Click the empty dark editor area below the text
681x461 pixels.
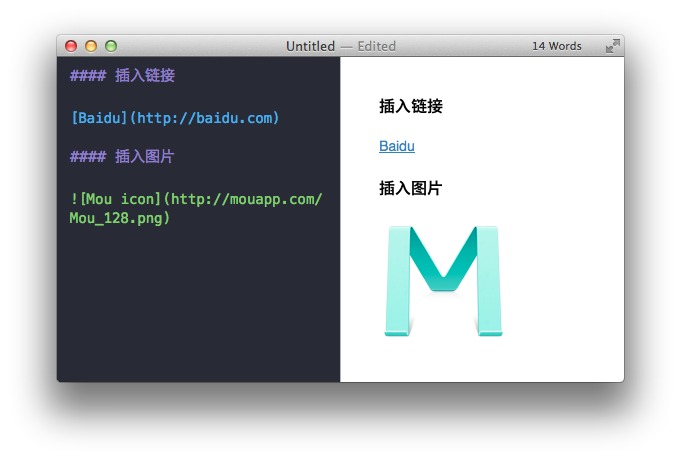pos(198,310)
